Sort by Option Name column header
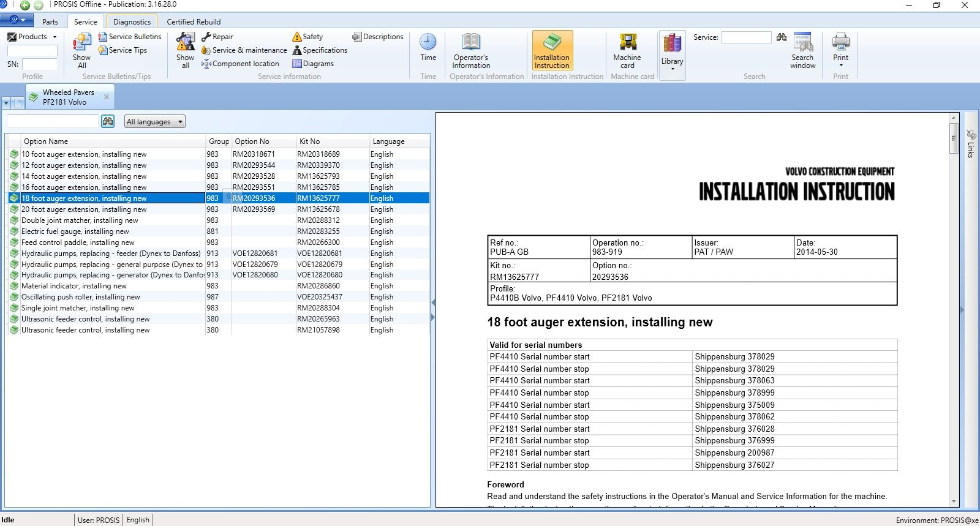This screenshot has height=526, width=980. [114, 141]
